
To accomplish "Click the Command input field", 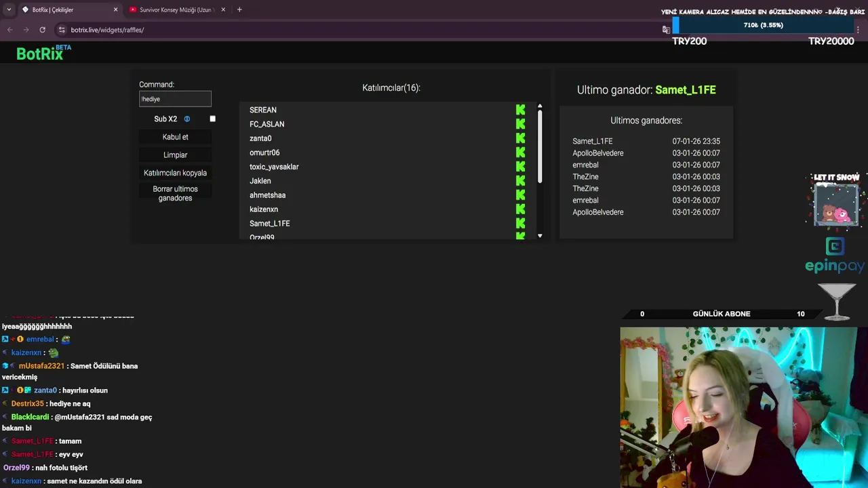I will [175, 99].
